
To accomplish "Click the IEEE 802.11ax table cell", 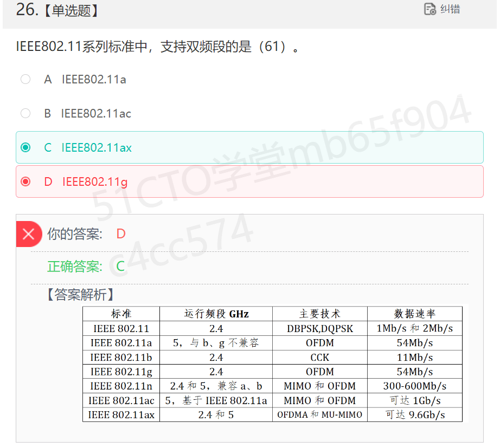I will click(121, 414).
